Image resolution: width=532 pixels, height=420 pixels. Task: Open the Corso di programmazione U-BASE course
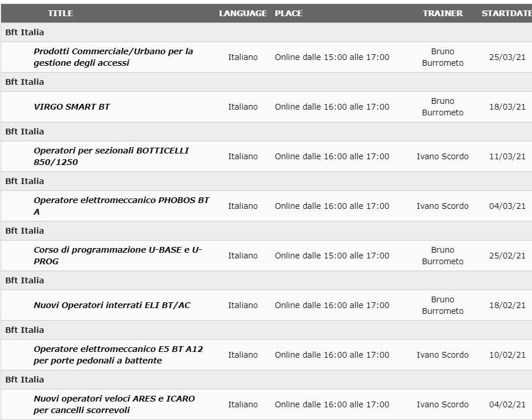point(118,256)
